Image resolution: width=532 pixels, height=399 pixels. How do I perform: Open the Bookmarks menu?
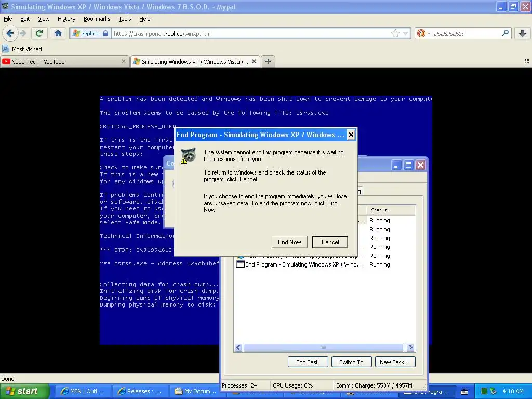97,19
